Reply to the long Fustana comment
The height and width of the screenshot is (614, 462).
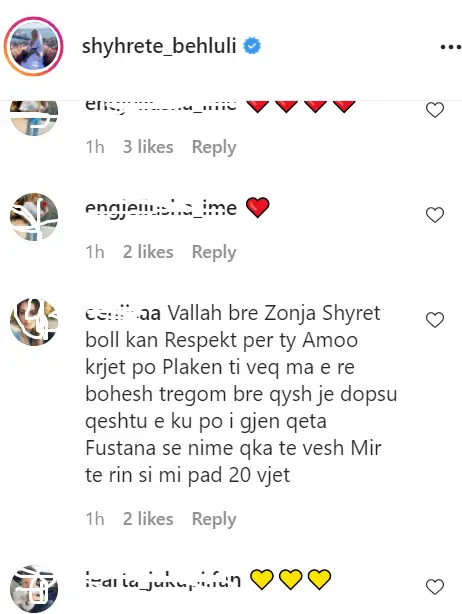[214, 519]
